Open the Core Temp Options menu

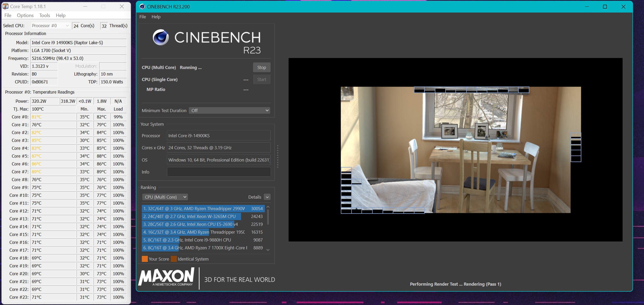pos(25,15)
